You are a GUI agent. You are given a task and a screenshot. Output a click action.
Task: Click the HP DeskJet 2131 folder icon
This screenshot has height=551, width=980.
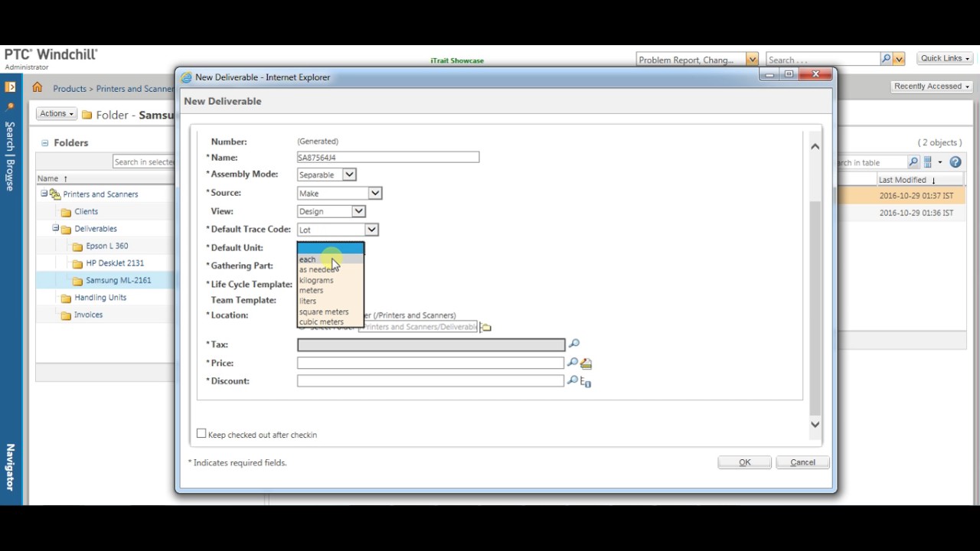pyautogui.click(x=77, y=263)
